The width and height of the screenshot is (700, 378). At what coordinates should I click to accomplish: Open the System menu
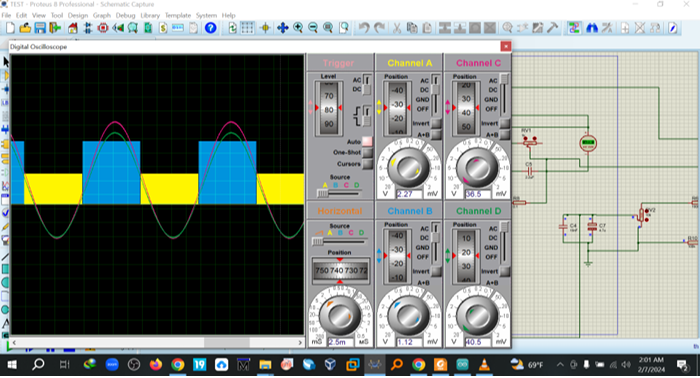pos(206,15)
